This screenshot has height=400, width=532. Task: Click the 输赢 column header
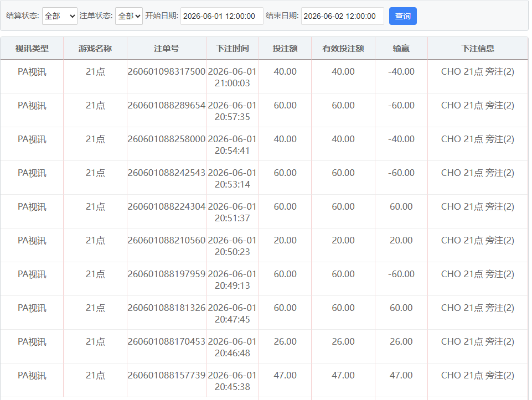[401, 49]
